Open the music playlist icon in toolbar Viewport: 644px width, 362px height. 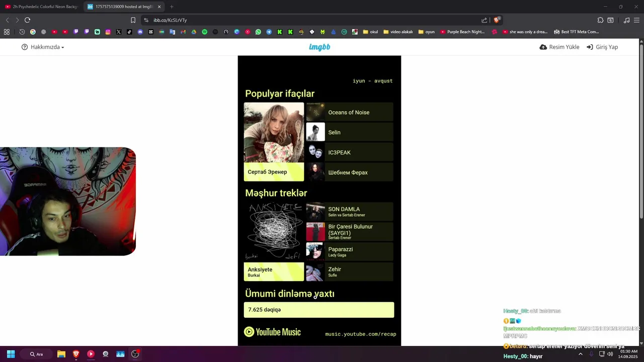tap(626, 20)
